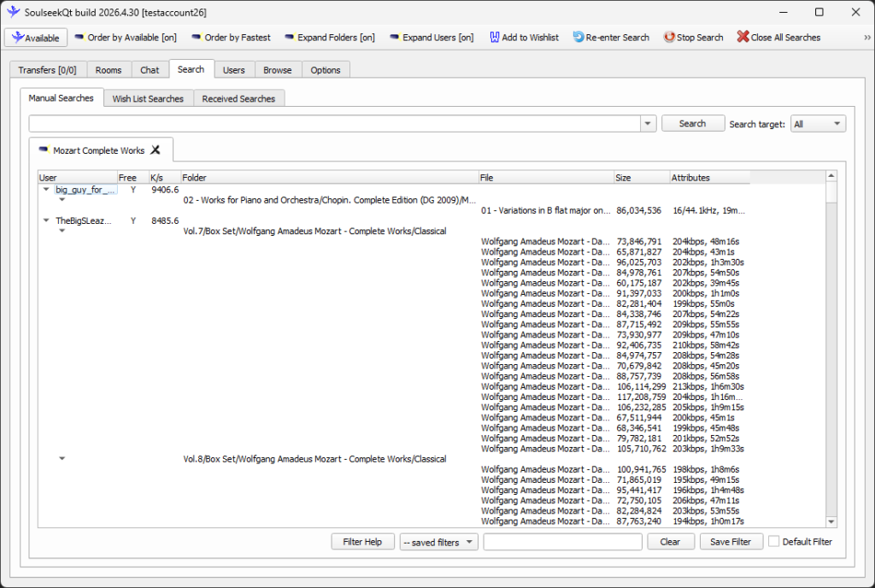
Task: Click the Search button
Action: tap(692, 123)
